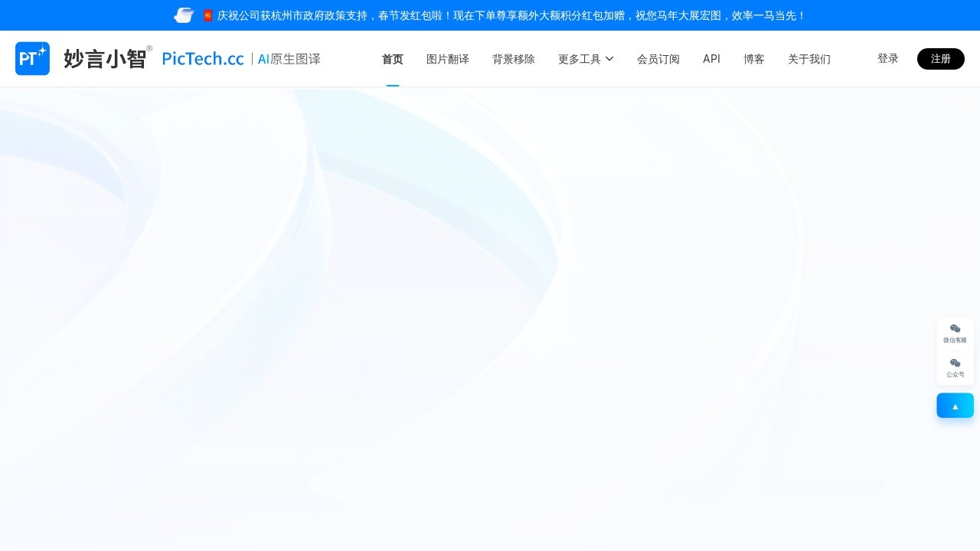Click the 登录 login link

coord(887,58)
